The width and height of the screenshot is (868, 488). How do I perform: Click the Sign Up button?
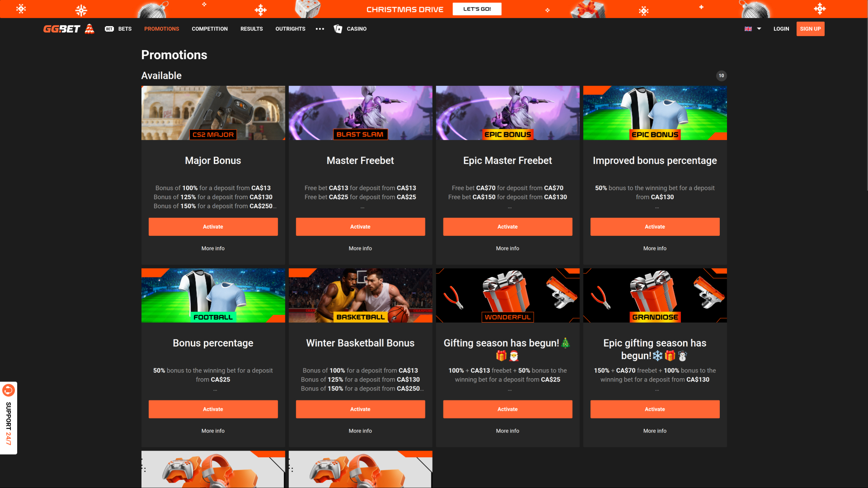[810, 28]
